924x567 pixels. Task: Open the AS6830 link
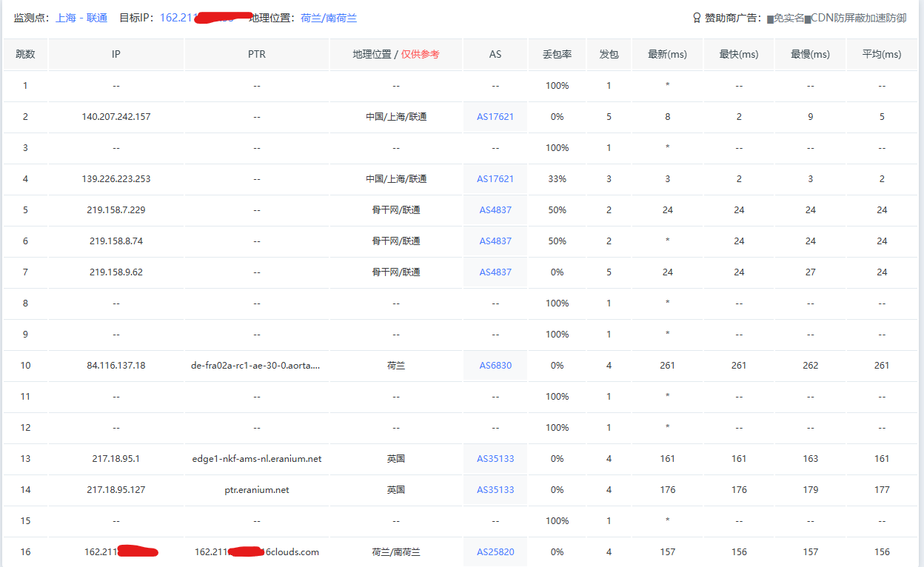point(495,366)
